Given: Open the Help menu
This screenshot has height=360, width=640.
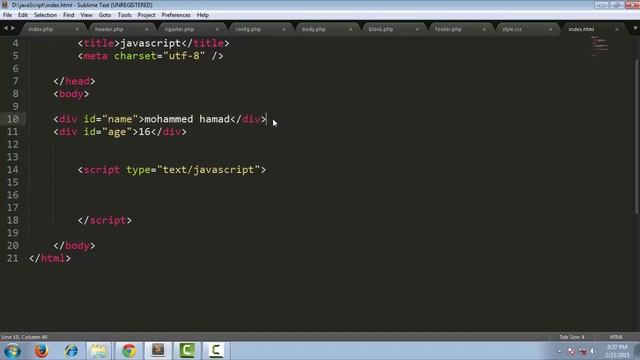Looking at the screenshot, I should tap(202, 15).
